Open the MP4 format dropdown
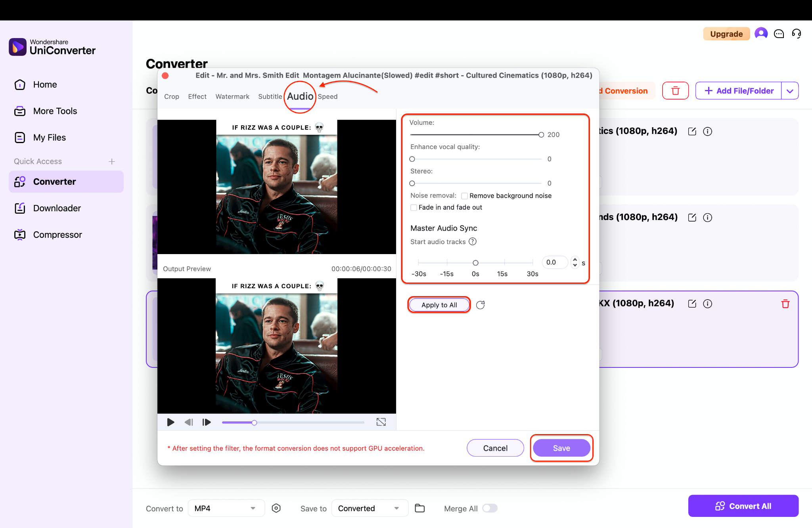The width and height of the screenshot is (812, 528). 226,508
